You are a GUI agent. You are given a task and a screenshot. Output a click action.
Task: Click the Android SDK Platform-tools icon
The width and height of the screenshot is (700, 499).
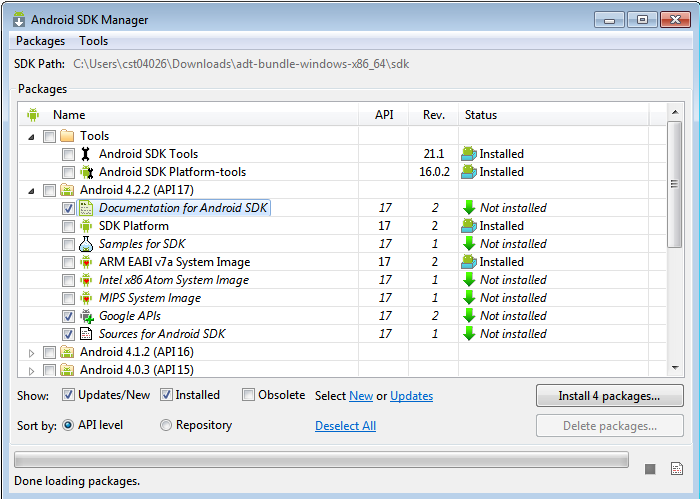86,172
